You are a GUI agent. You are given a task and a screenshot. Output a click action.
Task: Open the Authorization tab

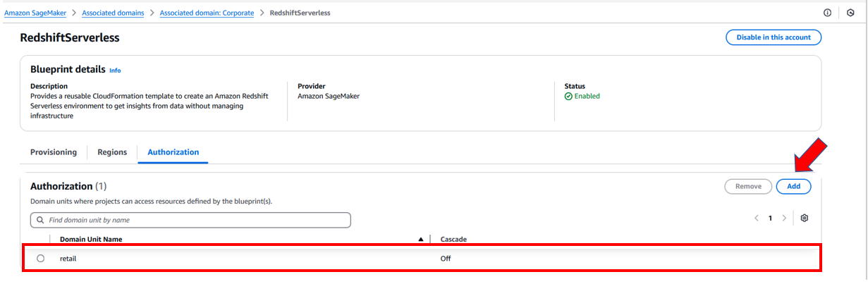pyautogui.click(x=173, y=152)
